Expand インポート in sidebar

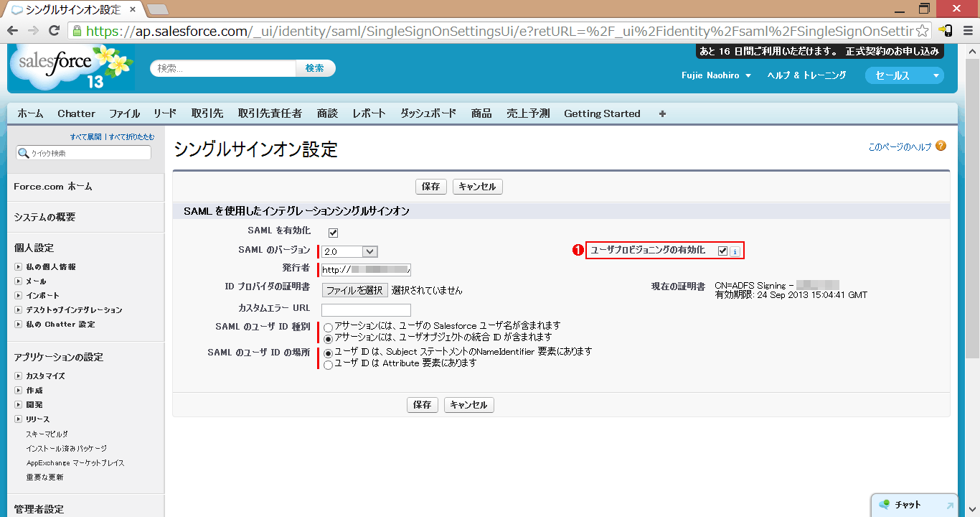point(19,296)
